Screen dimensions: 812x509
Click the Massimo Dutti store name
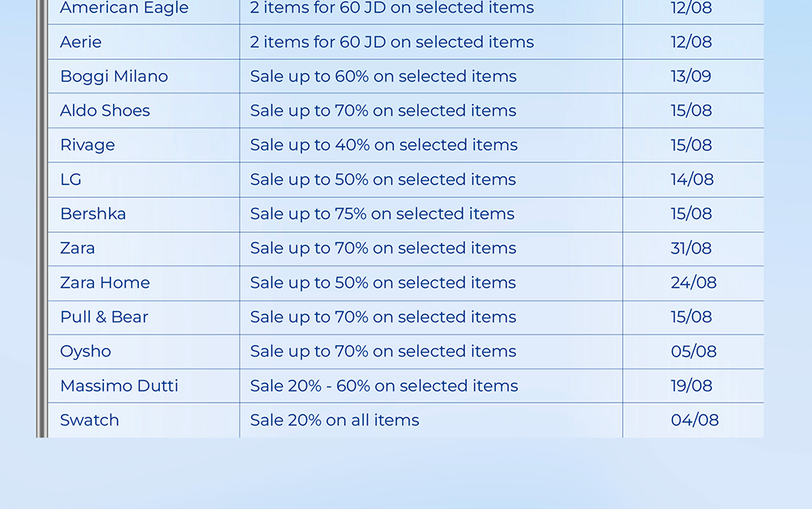click(119, 386)
